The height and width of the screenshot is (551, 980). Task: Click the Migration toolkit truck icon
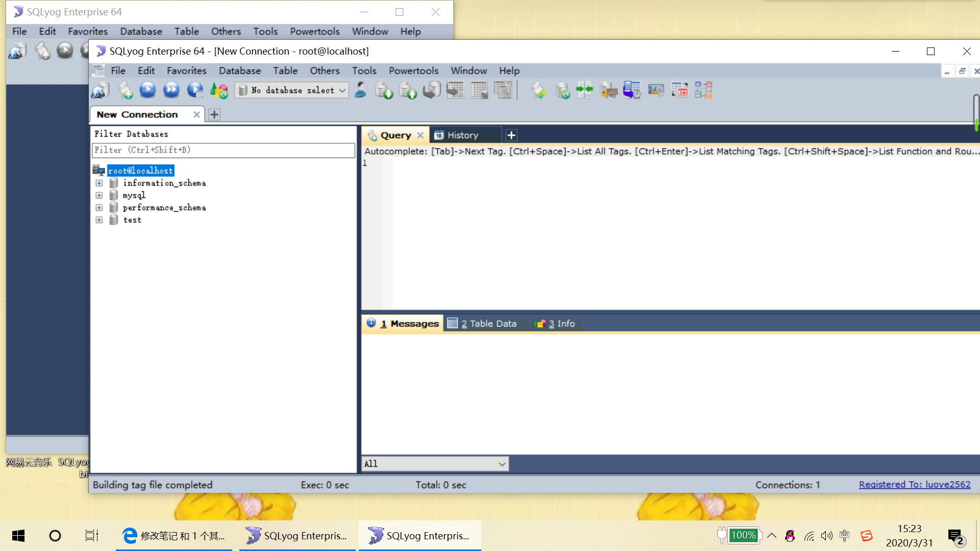[x=608, y=90]
